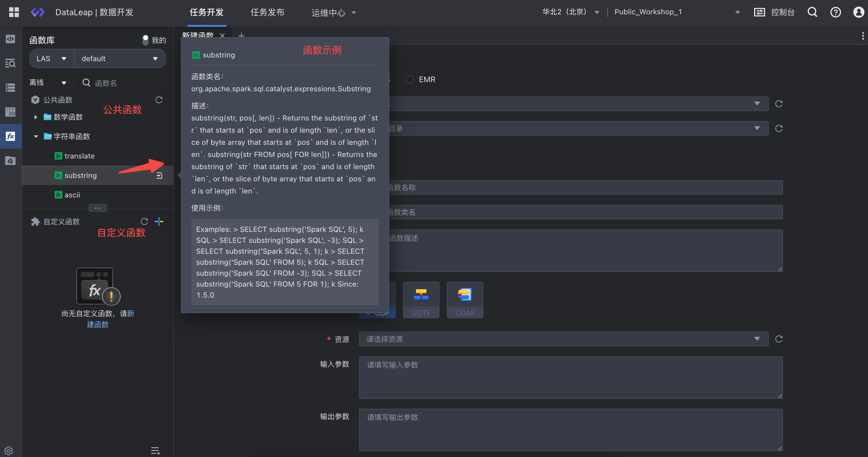Open the recycle bin sidebar icon
The width and height of the screenshot is (868, 457).
(10, 161)
